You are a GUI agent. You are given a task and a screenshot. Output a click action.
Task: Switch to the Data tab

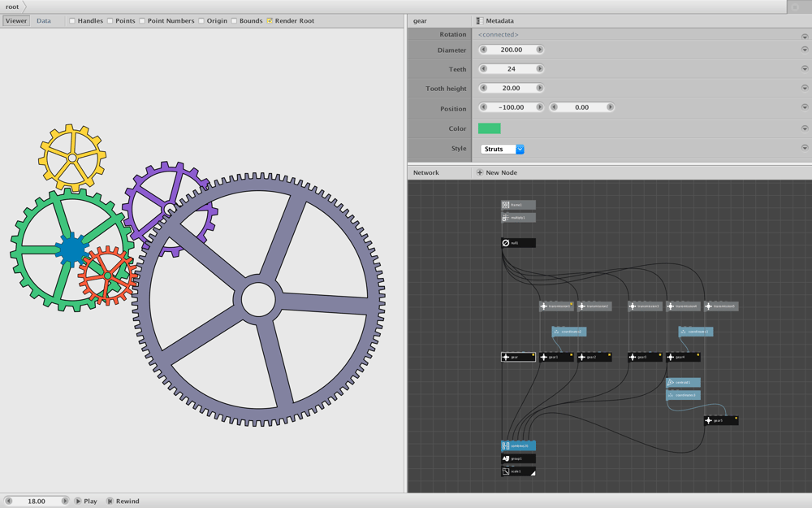point(44,21)
